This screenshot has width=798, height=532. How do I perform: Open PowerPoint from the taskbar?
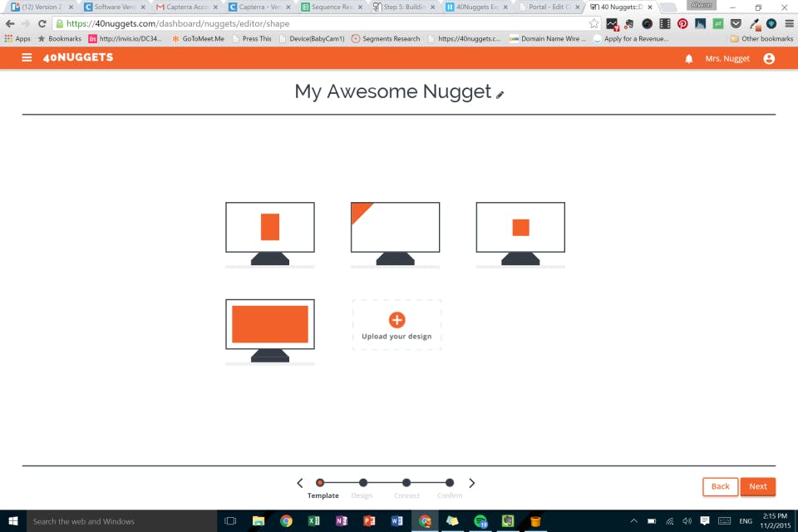coord(369,521)
